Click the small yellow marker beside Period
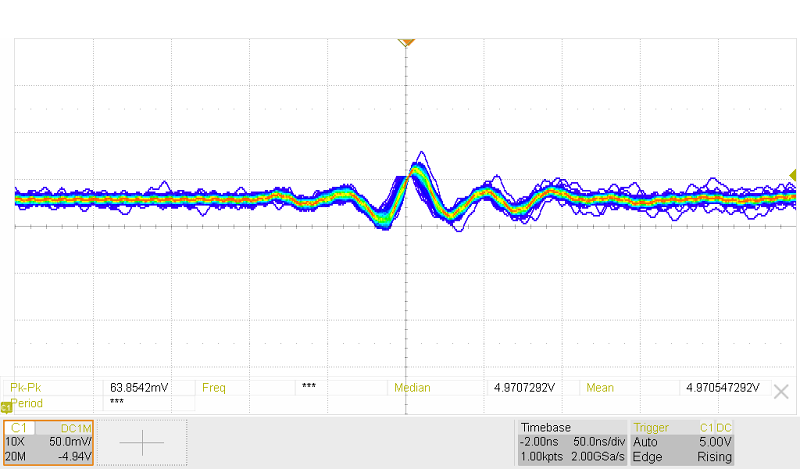 (6, 407)
